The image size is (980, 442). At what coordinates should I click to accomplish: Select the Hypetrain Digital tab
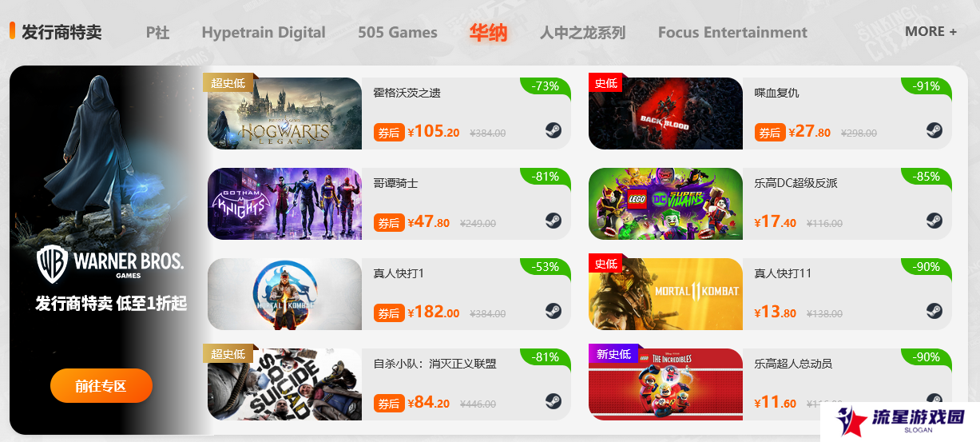[x=264, y=33]
